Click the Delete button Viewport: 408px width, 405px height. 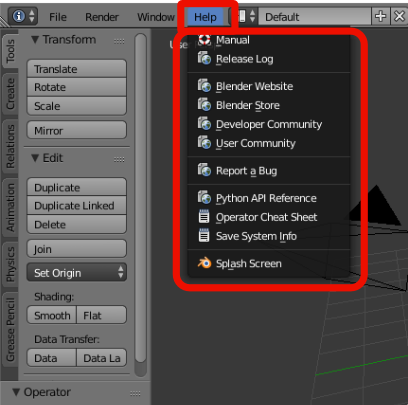pos(77,224)
